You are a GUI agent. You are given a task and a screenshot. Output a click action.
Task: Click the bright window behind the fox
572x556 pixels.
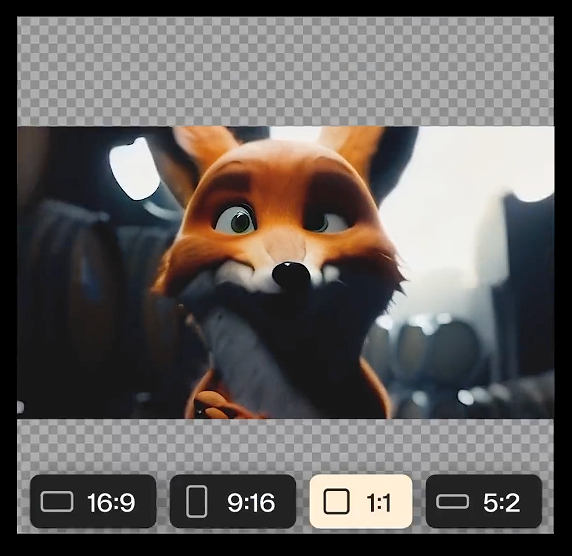pyautogui.click(x=134, y=169)
